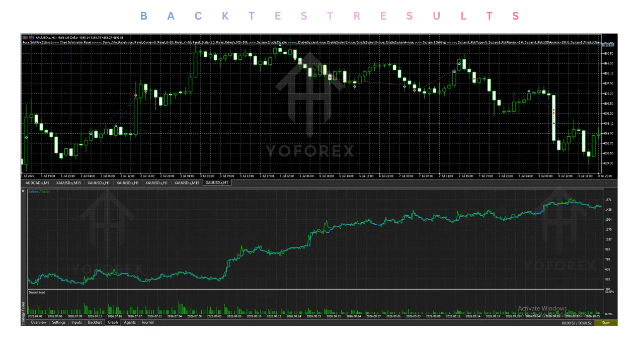Select the Graph tab
This screenshot has width=644, height=362.
tap(113, 322)
